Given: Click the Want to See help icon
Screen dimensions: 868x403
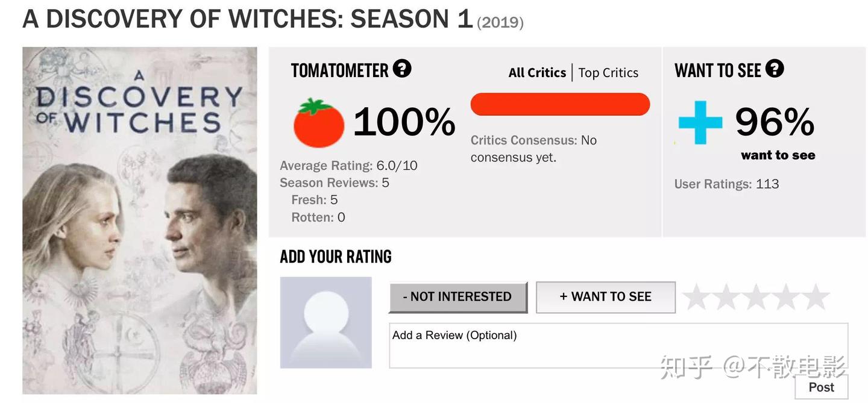Looking at the screenshot, I should [x=775, y=69].
